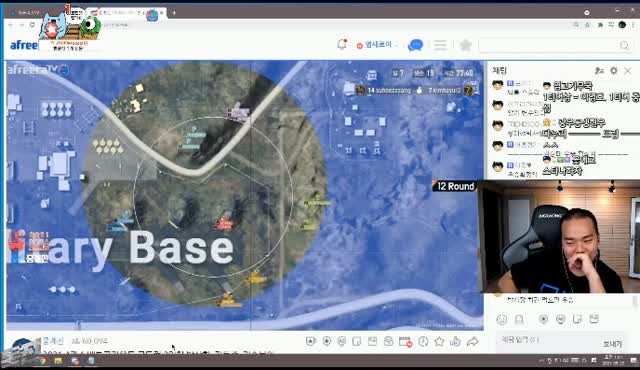
Task: Click the AfreecaTV logo in header
Action: (x=24, y=45)
